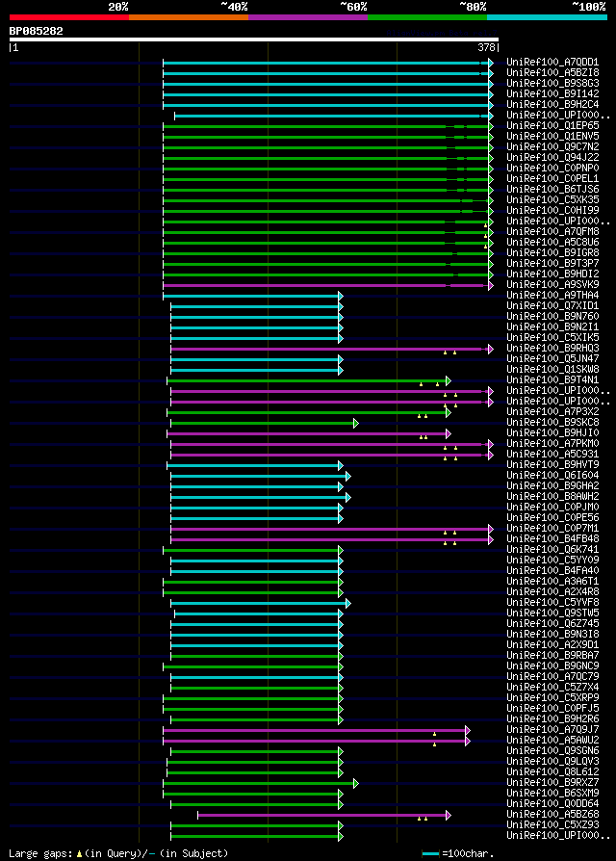The height and width of the screenshot is (861, 616).
Task: Click the arrowhead ending UniRef100_A7Q9J7 alignment
Action: (468, 730)
